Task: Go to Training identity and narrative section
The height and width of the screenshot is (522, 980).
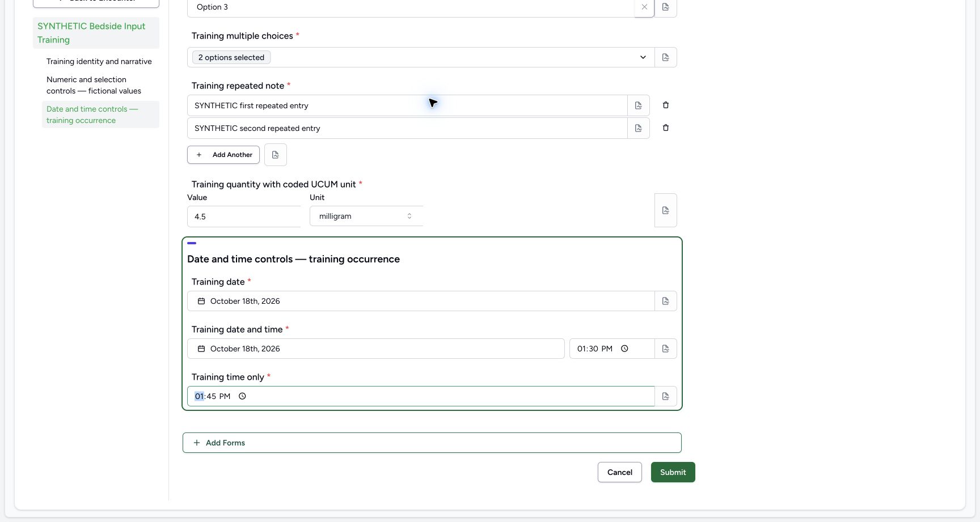Action: point(99,61)
